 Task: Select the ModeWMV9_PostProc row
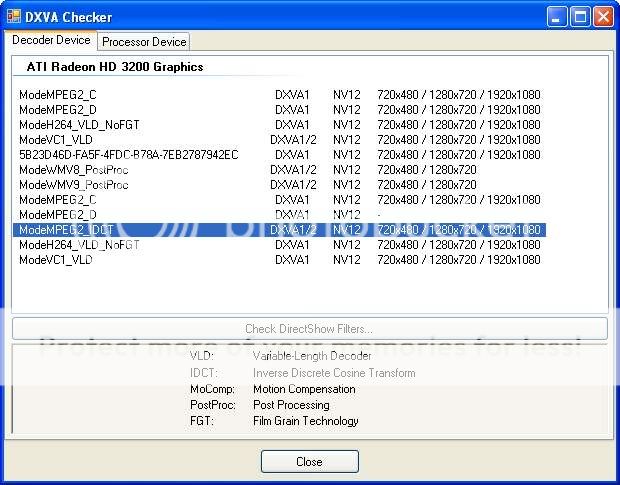[280, 185]
